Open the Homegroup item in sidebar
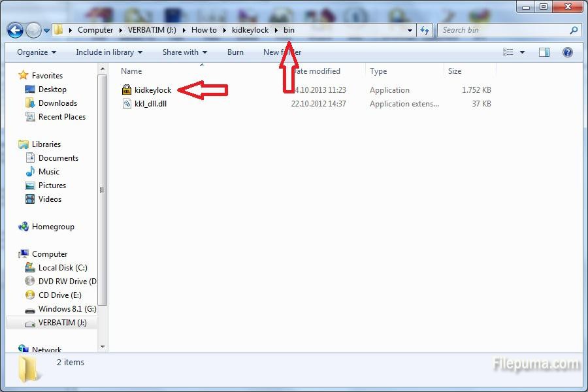The height and width of the screenshot is (392, 588). click(53, 227)
